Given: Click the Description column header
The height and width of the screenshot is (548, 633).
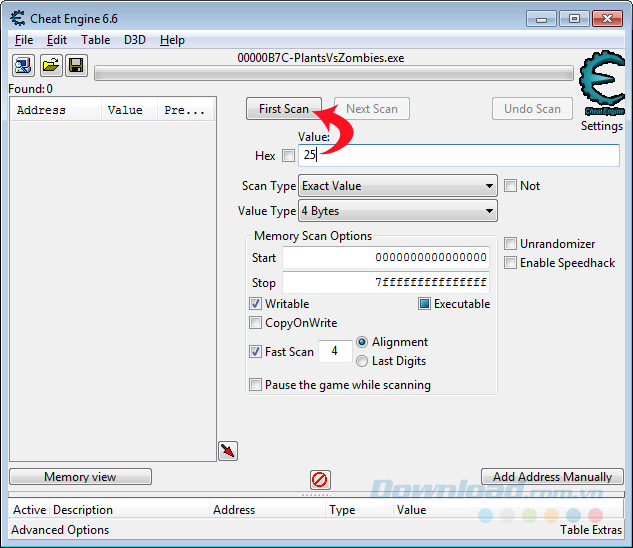Looking at the screenshot, I should [x=130, y=510].
